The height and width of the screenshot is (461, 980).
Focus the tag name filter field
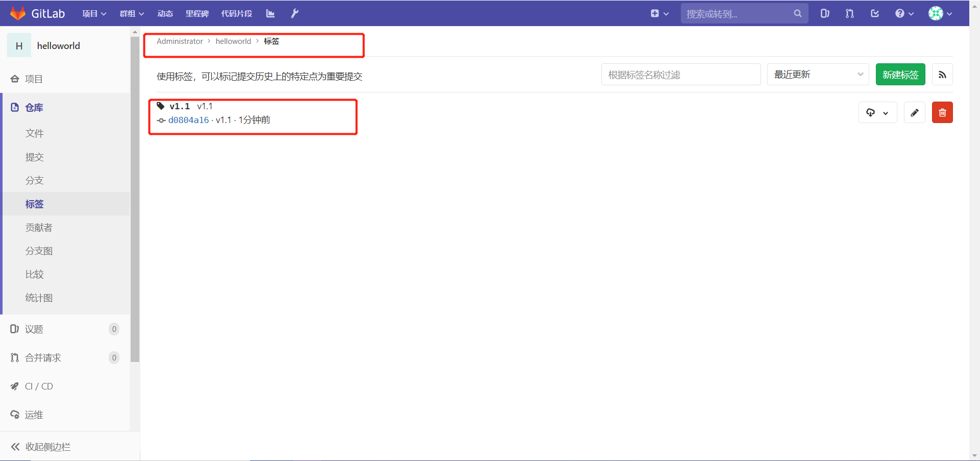pyautogui.click(x=681, y=75)
